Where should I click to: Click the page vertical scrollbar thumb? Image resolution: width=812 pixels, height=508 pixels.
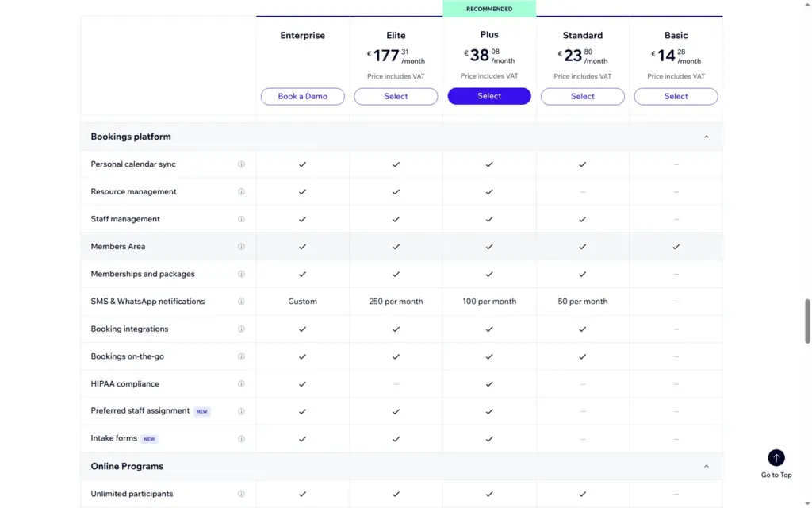pos(807,321)
